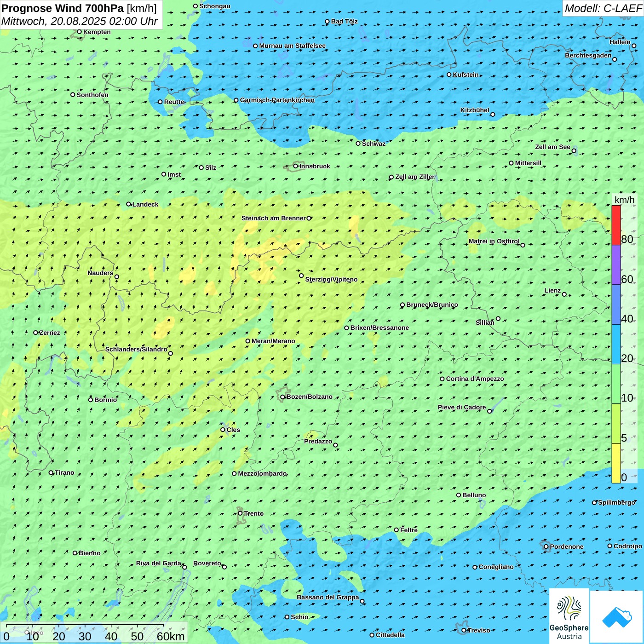Pick the Kitzbühel location marker

[493, 115]
